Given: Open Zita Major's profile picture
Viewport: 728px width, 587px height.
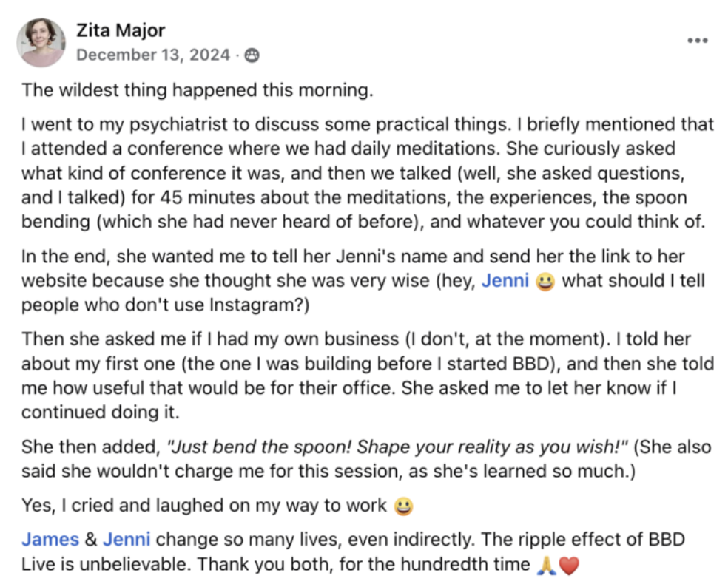Looking at the screenshot, I should [41, 43].
